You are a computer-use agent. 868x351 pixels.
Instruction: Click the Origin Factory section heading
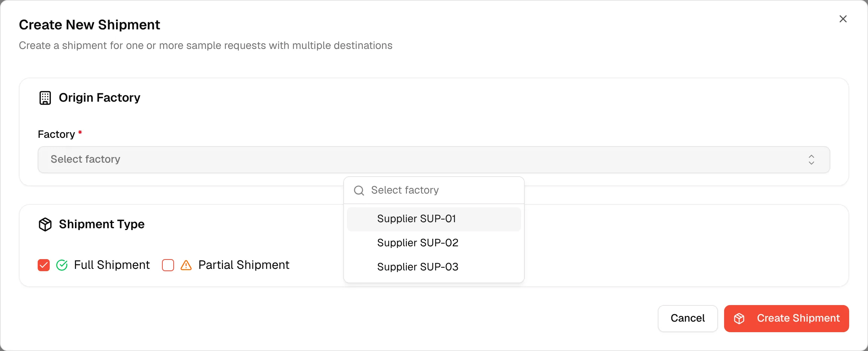pyautogui.click(x=99, y=98)
